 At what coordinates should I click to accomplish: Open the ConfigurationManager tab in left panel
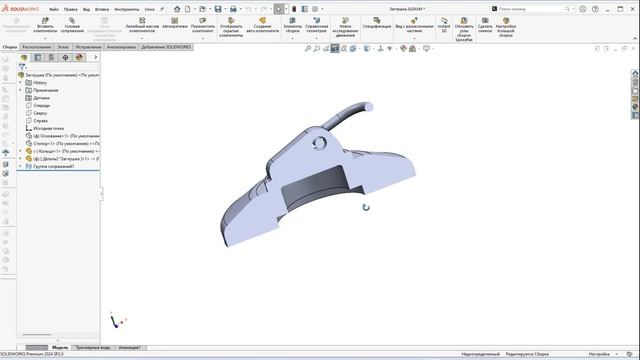pos(51,57)
